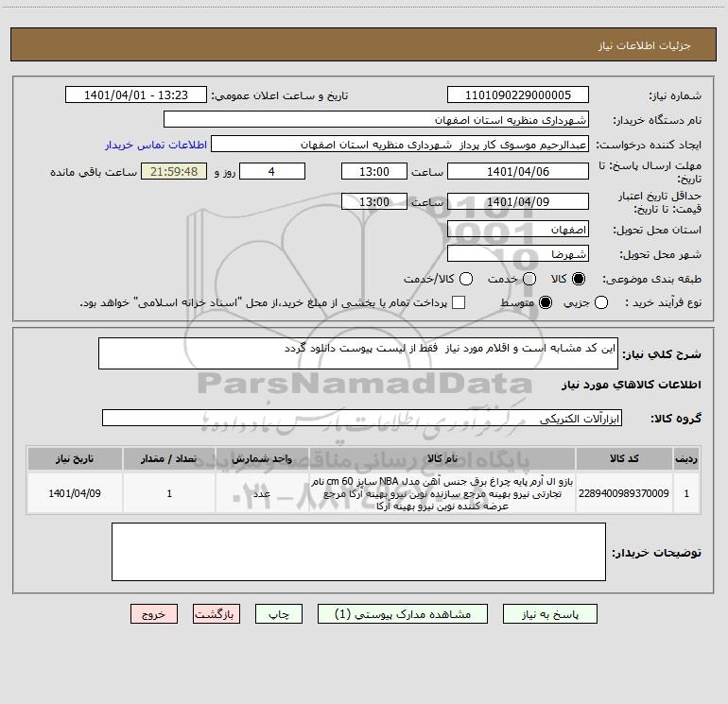Click the remaining days field showing 4
The height and width of the screenshot is (704, 728).
[x=272, y=171]
